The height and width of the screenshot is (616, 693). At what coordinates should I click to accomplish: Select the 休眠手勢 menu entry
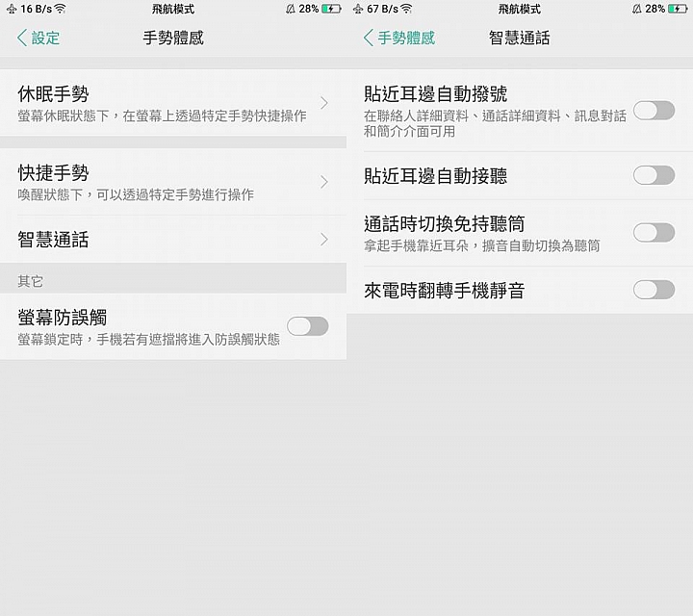pyautogui.click(x=173, y=103)
